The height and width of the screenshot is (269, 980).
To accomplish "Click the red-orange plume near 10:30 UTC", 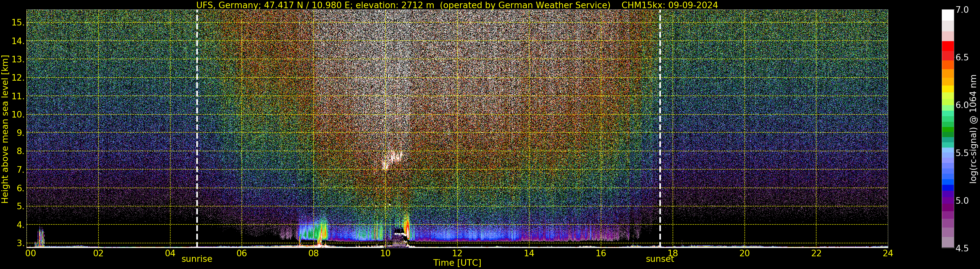I will coord(406,227).
